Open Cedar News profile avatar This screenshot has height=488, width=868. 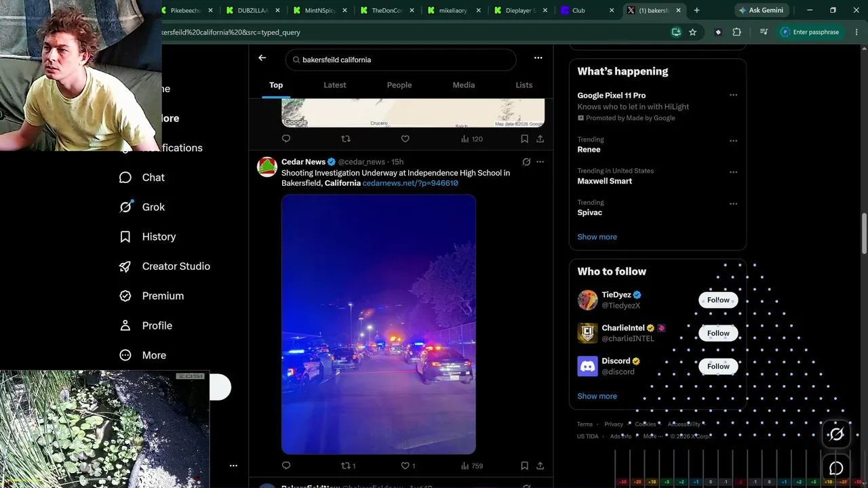tap(267, 167)
